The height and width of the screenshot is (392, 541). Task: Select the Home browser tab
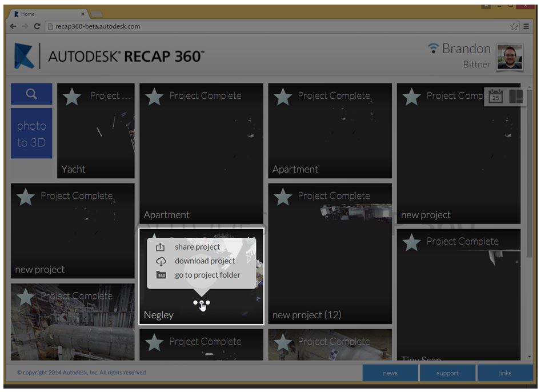[49, 14]
